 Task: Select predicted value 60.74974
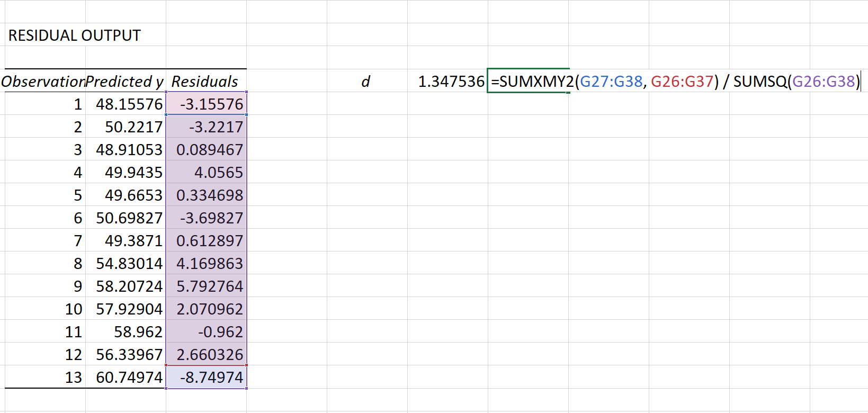[126, 377]
